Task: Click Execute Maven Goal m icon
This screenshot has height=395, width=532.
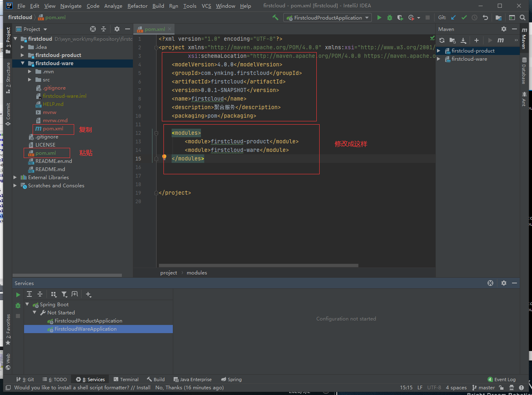Action: (x=501, y=40)
